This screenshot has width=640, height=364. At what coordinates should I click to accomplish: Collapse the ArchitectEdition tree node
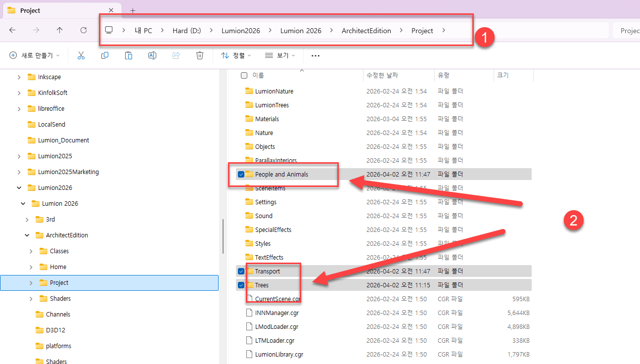click(x=27, y=235)
